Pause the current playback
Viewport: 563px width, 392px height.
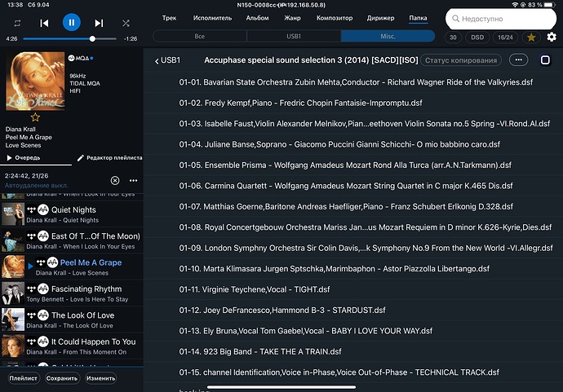pos(72,23)
